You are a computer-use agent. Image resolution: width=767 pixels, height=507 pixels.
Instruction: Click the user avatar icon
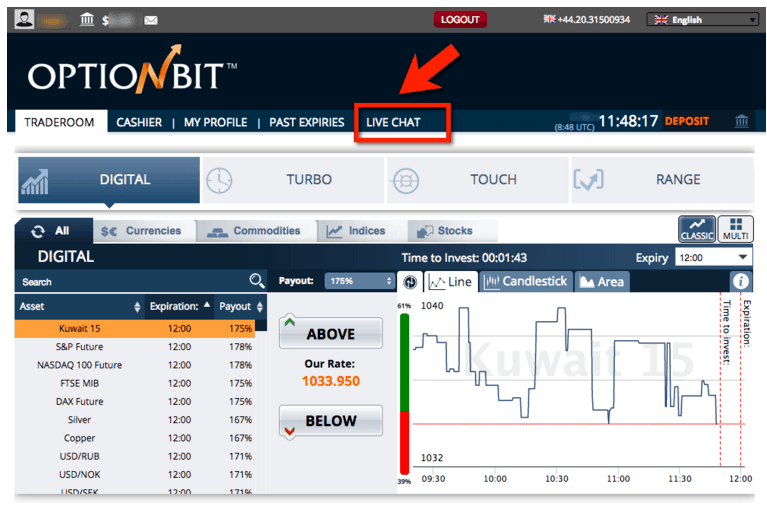pyautogui.click(x=24, y=20)
